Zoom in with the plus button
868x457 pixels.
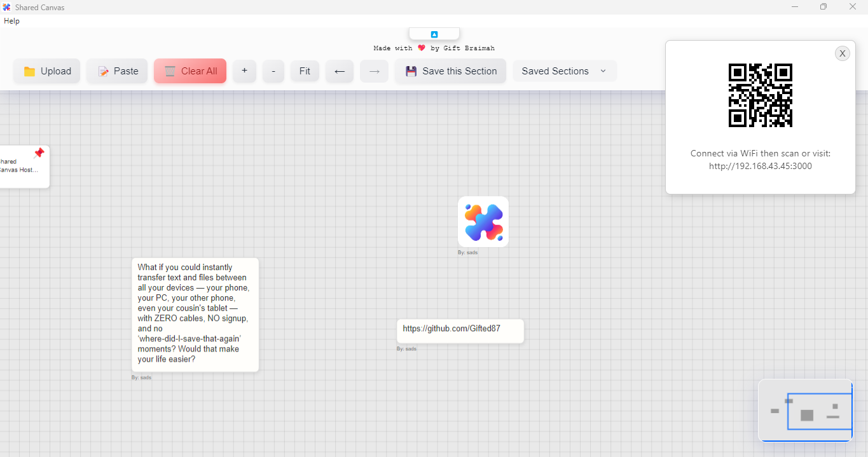(244, 71)
